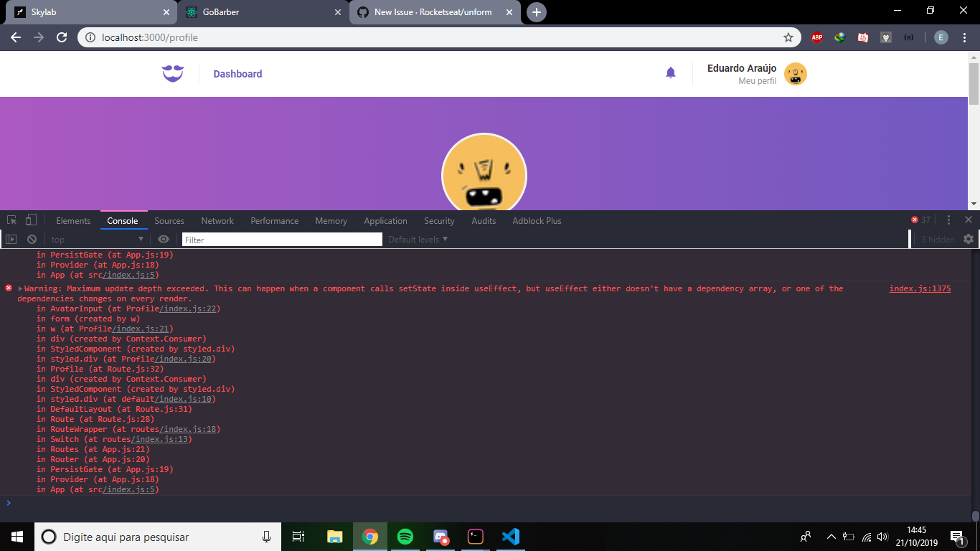Show hidden system tray icons
This screenshot has width=980, height=551.
[831, 537]
